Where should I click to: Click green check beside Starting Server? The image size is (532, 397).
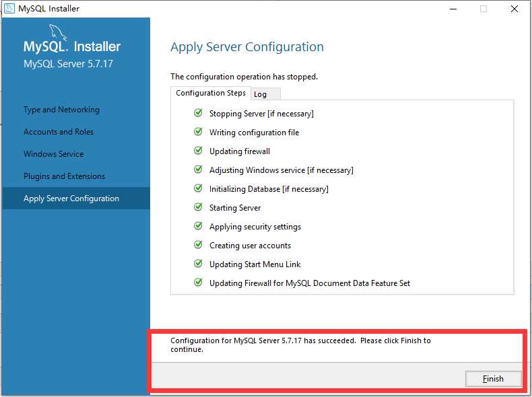point(198,207)
